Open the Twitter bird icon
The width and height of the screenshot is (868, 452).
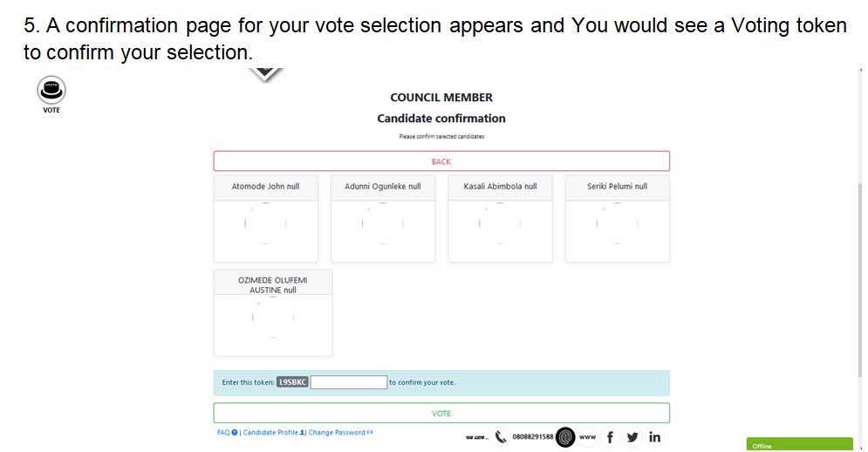[632, 437]
